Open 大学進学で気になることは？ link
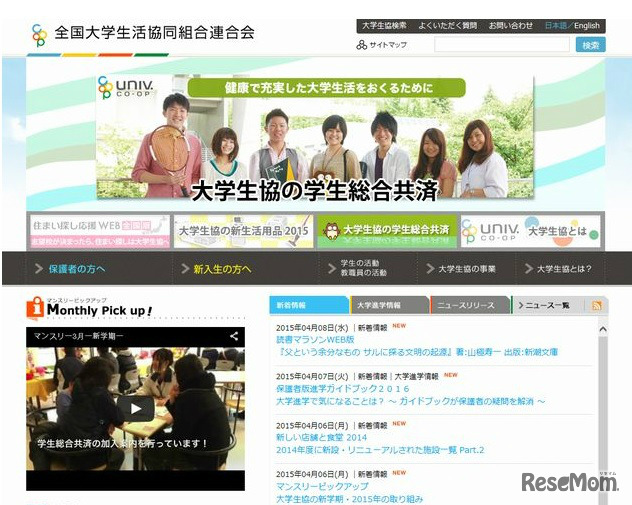Image resolution: width=632 pixels, height=505 pixels. click(411, 401)
